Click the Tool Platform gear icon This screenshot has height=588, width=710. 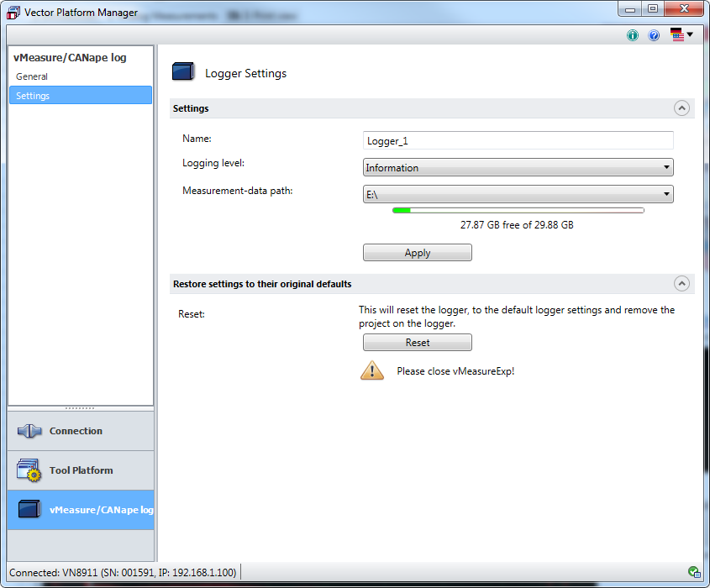[x=29, y=470]
